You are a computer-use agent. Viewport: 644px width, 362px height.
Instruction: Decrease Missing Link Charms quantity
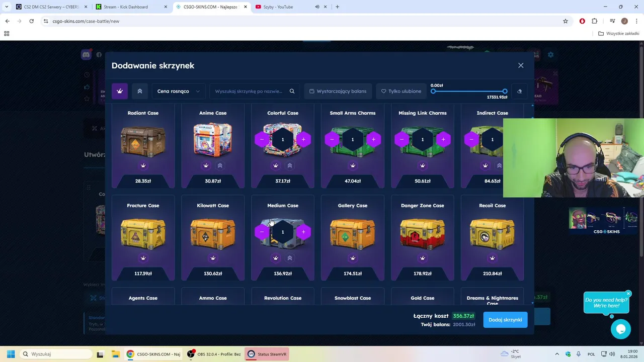point(402,139)
